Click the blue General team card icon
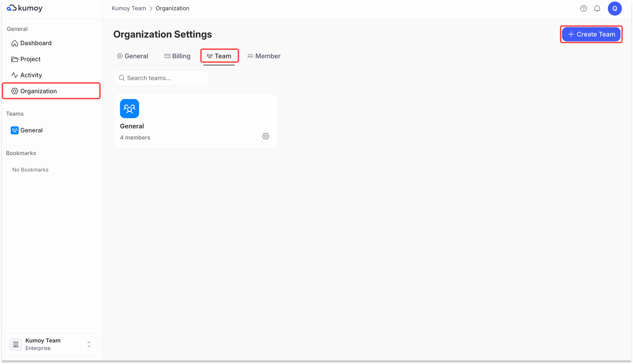This screenshot has width=633, height=364. coord(129,109)
